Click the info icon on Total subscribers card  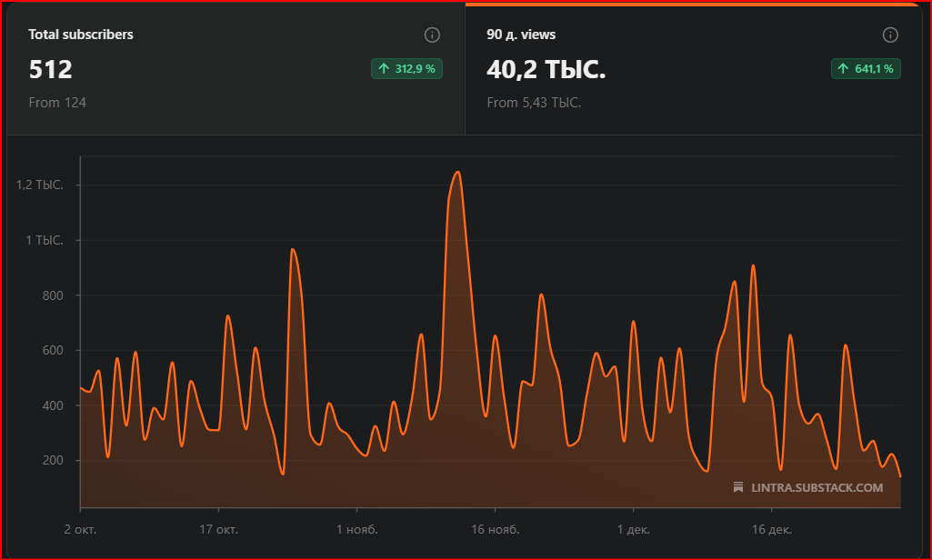pyautogui.click(x=432, y=35)
